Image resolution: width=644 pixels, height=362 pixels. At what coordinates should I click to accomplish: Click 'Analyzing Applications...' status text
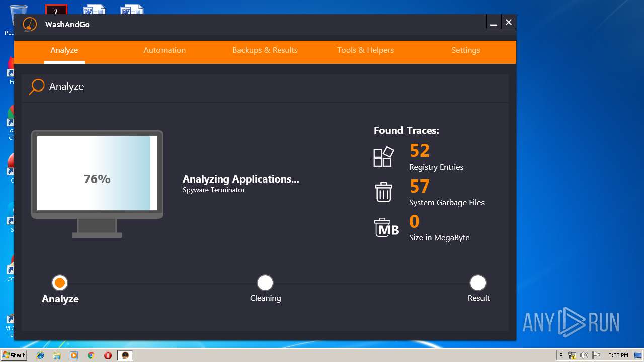tap(241, 179)
